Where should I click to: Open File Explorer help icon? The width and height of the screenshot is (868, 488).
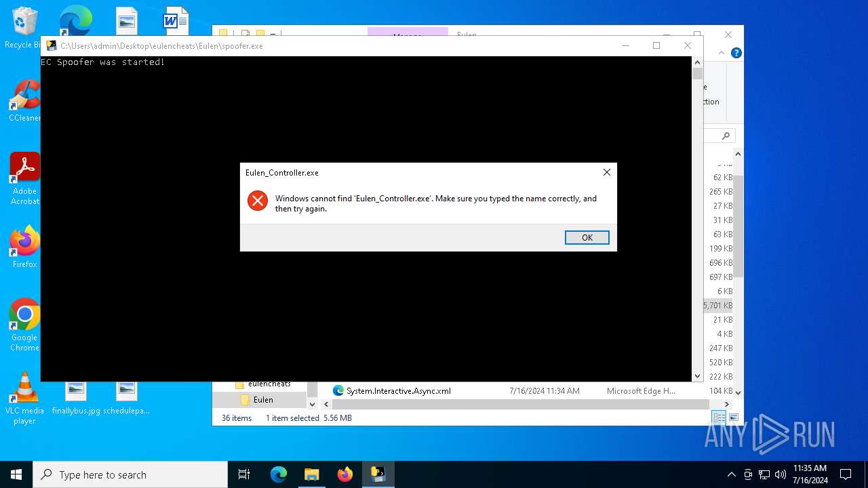pos(736,53)
